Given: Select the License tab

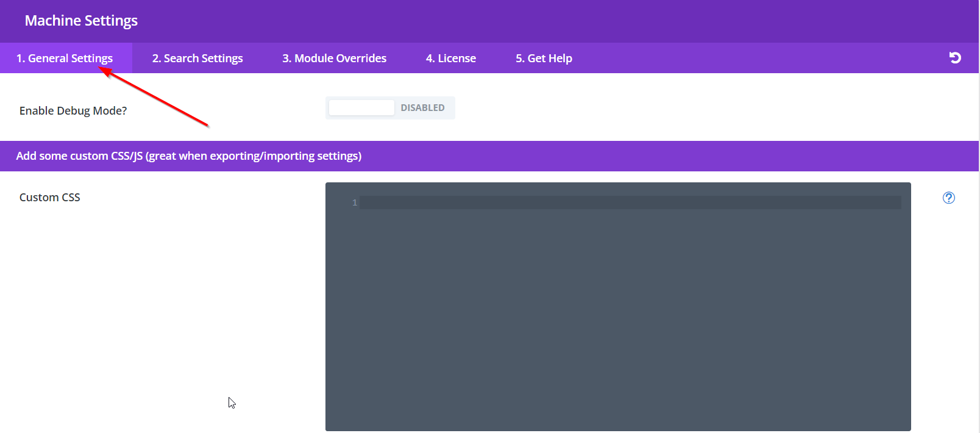Looking at the screenshot, I should coord(451,59).
